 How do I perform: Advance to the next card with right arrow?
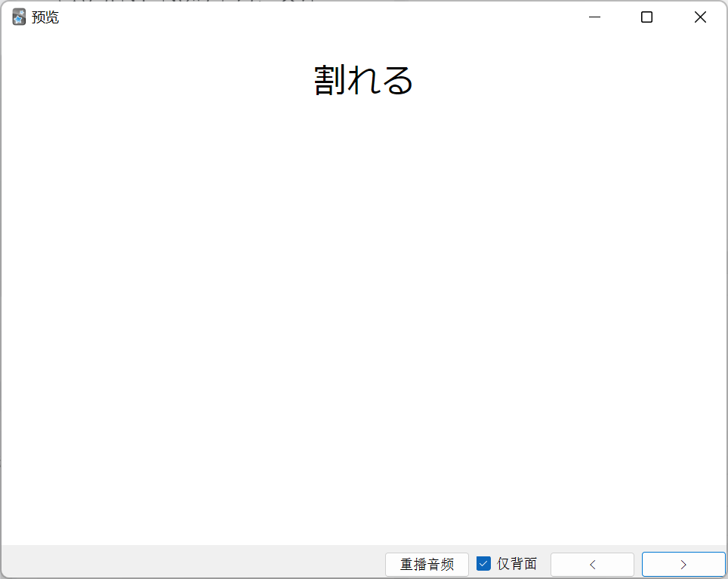point(683,565)
